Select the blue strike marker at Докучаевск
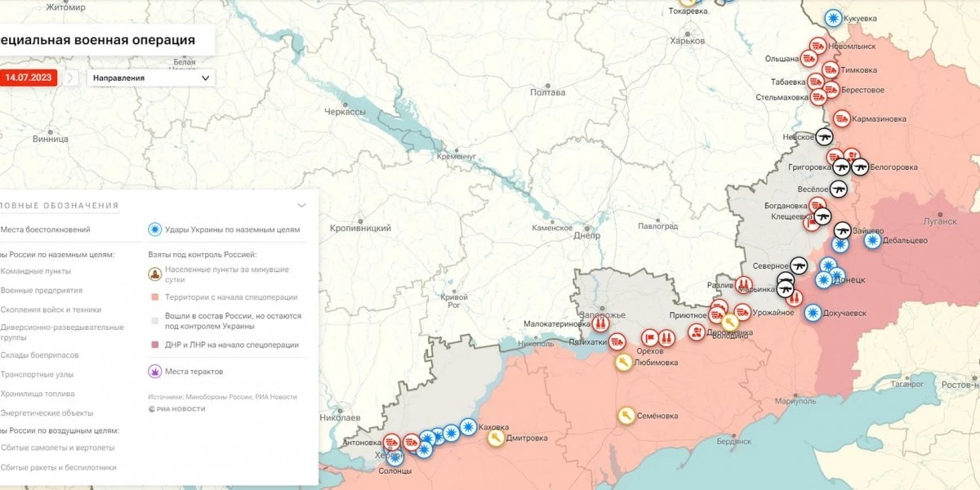 [x=813, y=312]
